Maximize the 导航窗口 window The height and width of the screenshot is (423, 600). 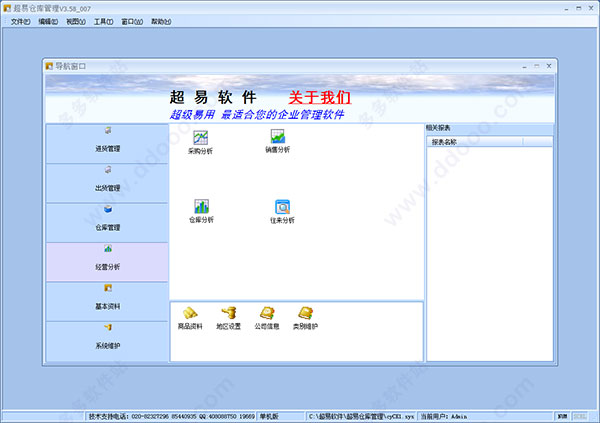point(536,66)
